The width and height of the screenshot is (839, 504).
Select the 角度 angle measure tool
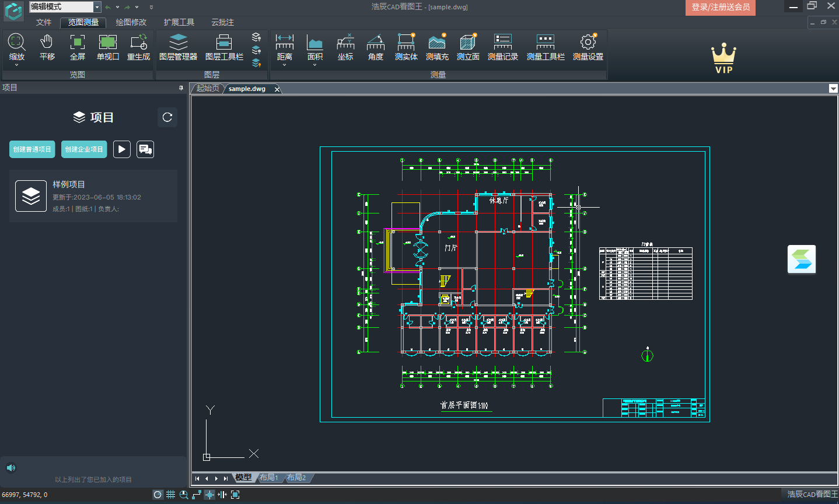point(376,47)
